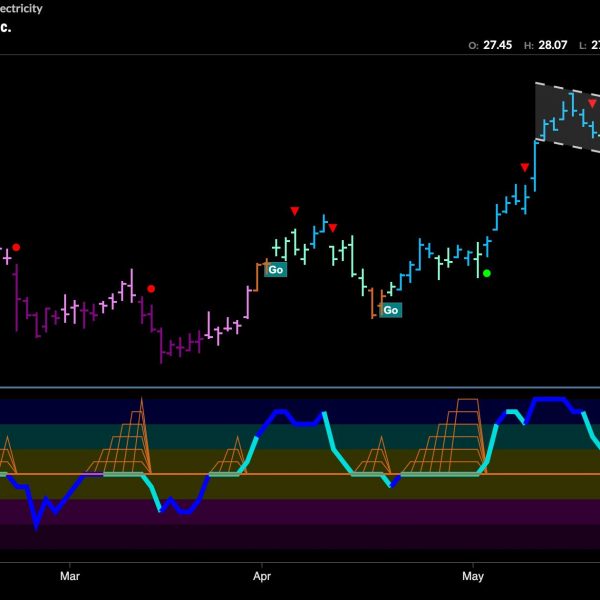
Task: Click the orange squeeze grid peak in mid-March
Action: pos(119,435)
